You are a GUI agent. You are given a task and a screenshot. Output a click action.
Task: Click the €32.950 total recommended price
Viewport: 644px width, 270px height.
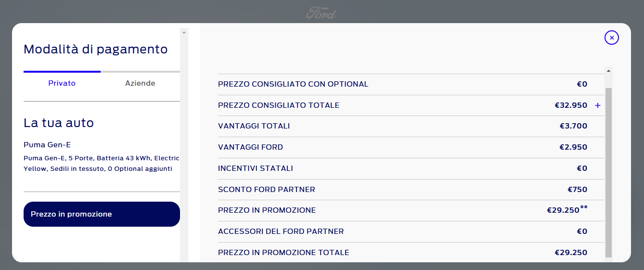(571, 105)
